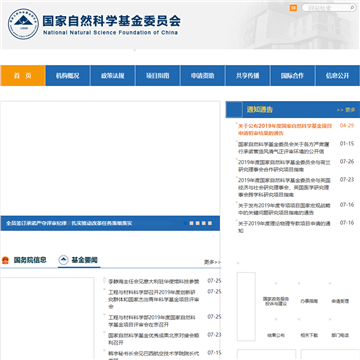The height and width of the screenshot is (360, 360).
Task: Click the round icon beside 基金要闻
Action: click(x=63, y=260)
